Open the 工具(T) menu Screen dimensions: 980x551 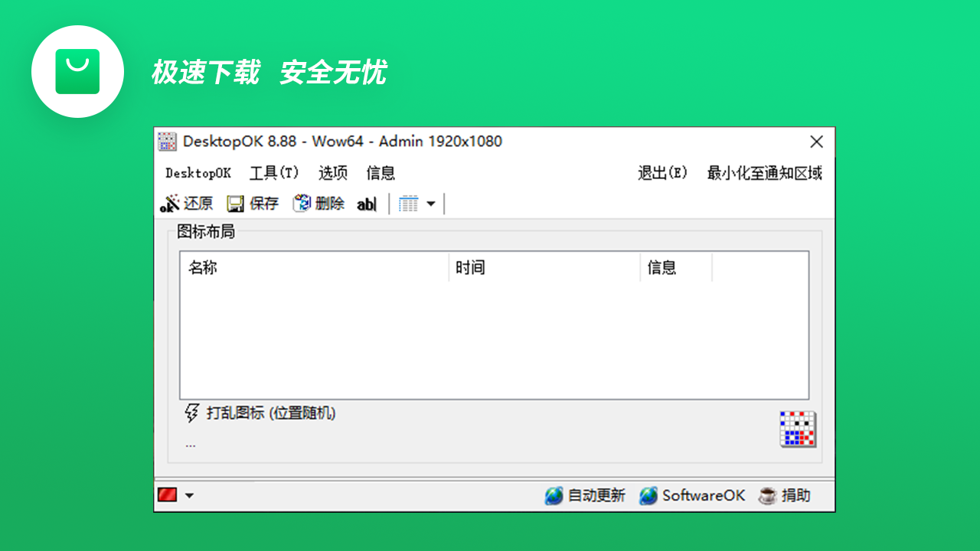click(274, 173)
